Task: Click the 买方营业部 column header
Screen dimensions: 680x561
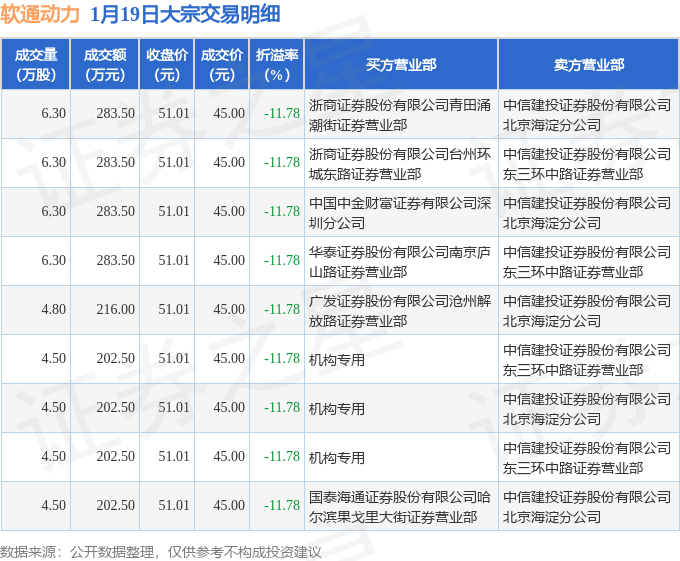Action: (x=401, y=65)
